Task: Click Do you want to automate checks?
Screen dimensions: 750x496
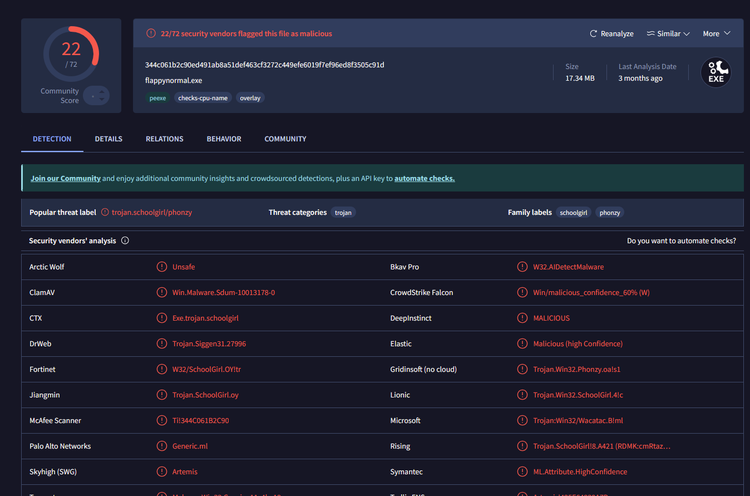Action: [681, 241]
